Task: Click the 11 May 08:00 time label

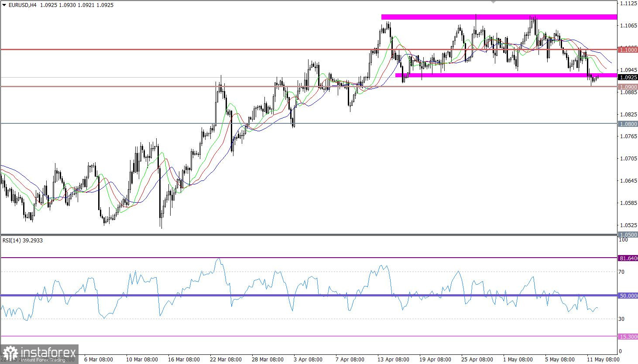Action: click(x=603, y=360)
